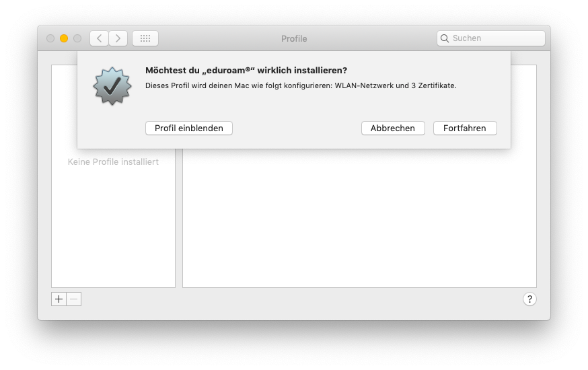Click the greyed-out close window button
Image resolution: width=588 pixels, height=370 pixels.
click(x=50, y=38)
